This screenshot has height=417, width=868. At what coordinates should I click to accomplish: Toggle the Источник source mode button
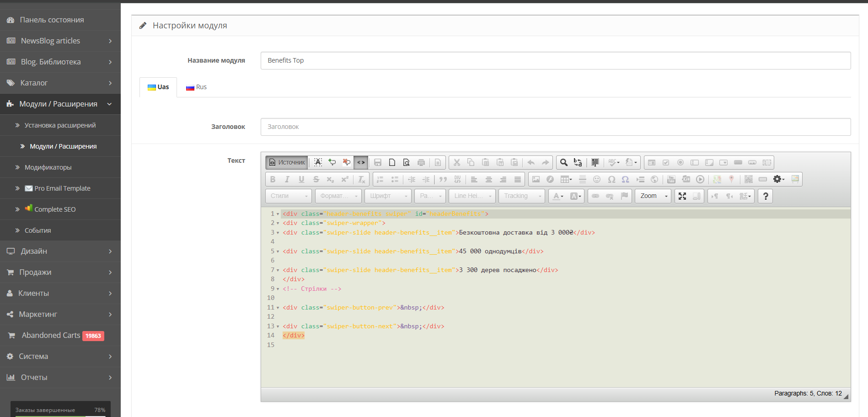tap(287, 162)
